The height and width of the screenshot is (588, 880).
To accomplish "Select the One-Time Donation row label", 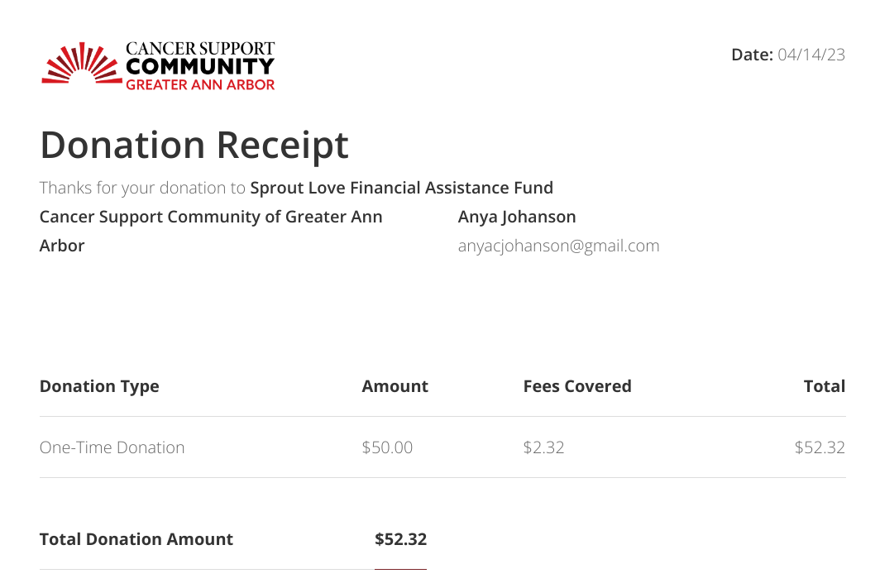I will click(112, 447).
